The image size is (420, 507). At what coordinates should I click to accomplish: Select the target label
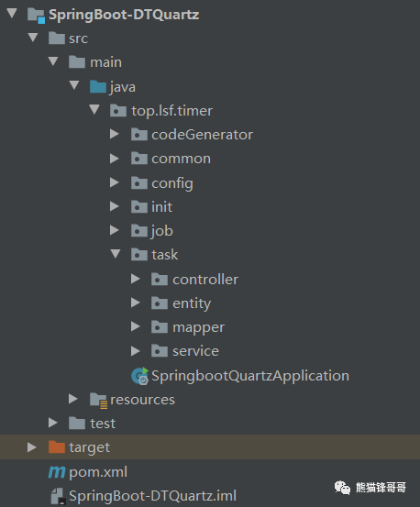pos(90,448)
